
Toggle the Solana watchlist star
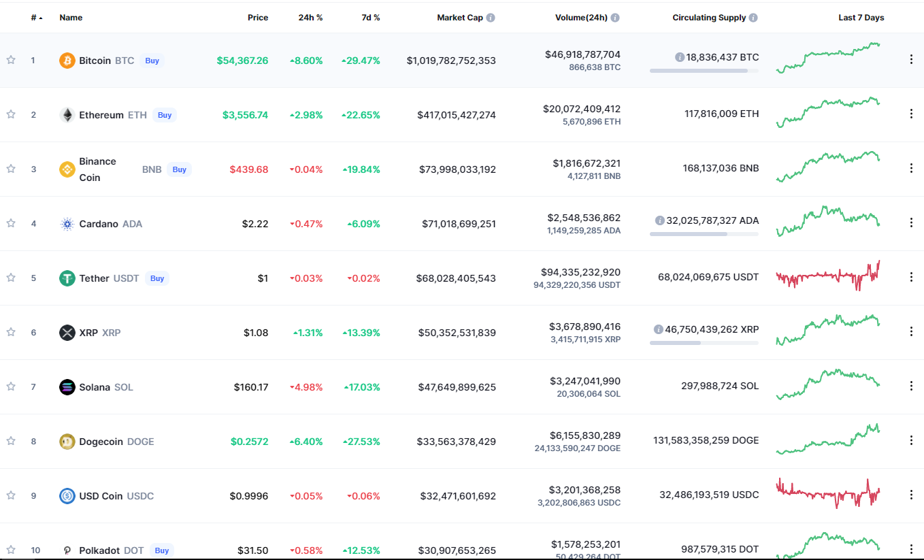point(11,386)
